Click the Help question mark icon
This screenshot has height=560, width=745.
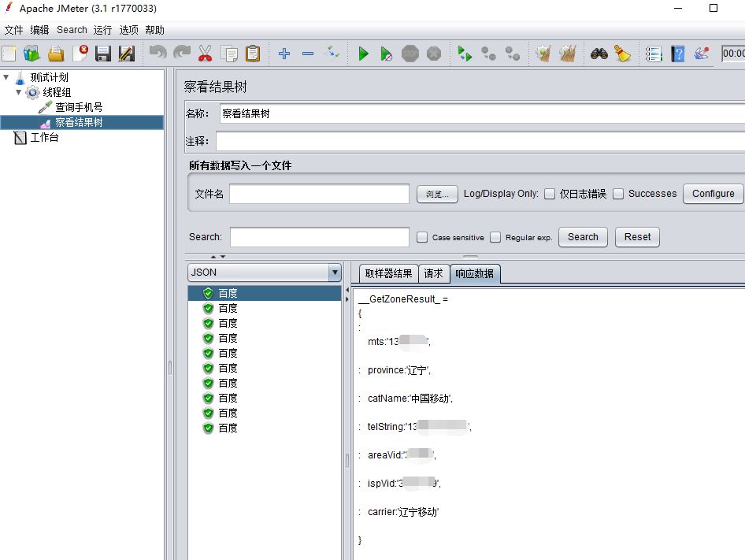[678, 54]
